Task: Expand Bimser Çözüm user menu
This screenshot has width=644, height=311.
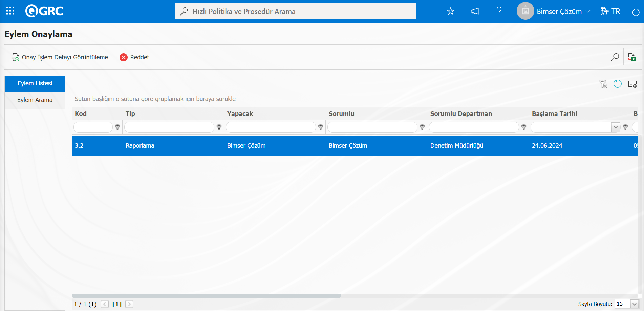Action: [x=563, y=11]
